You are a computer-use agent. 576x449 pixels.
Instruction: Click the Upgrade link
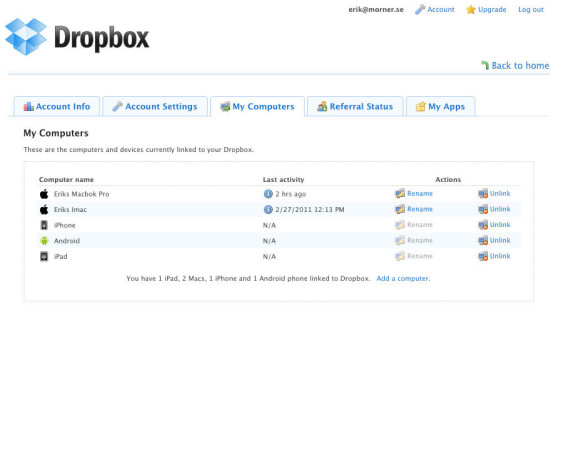point(492,10)
